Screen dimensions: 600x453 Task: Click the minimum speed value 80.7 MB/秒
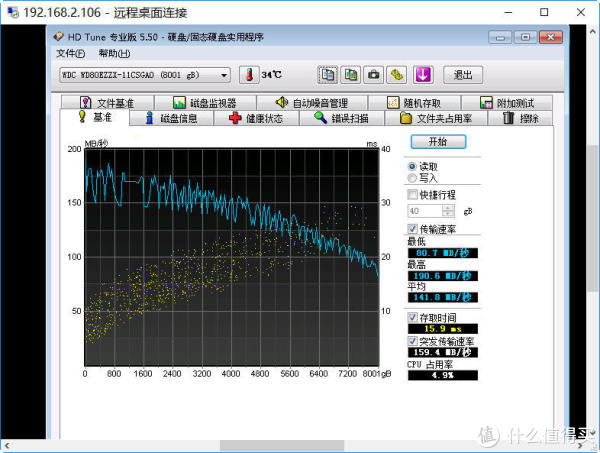(443, 253)
